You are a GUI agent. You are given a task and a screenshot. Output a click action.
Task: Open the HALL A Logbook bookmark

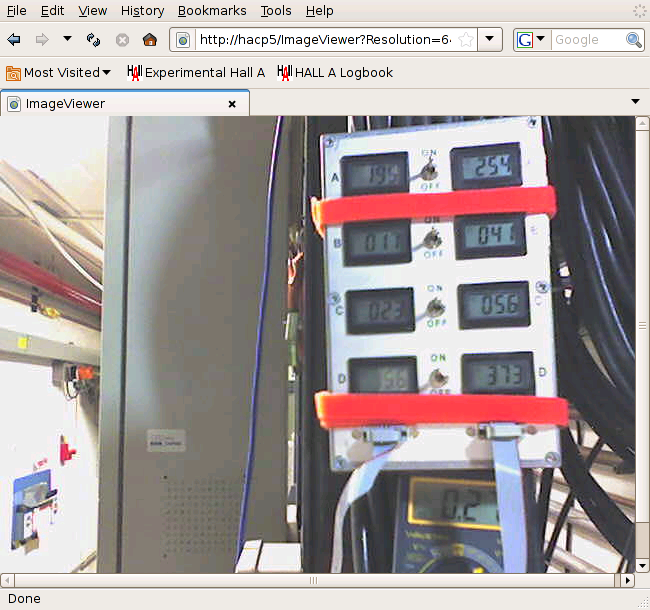tap(335, 73)
